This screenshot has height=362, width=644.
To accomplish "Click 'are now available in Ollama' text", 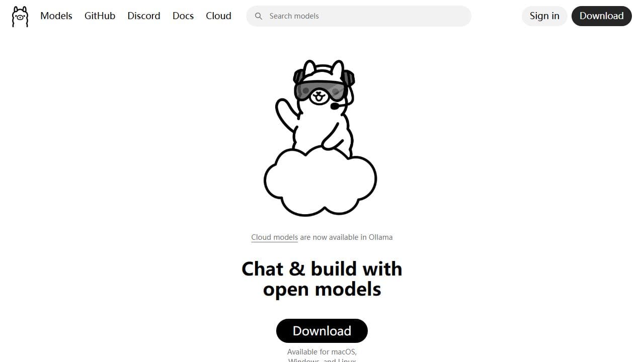I will click(346, 237).
